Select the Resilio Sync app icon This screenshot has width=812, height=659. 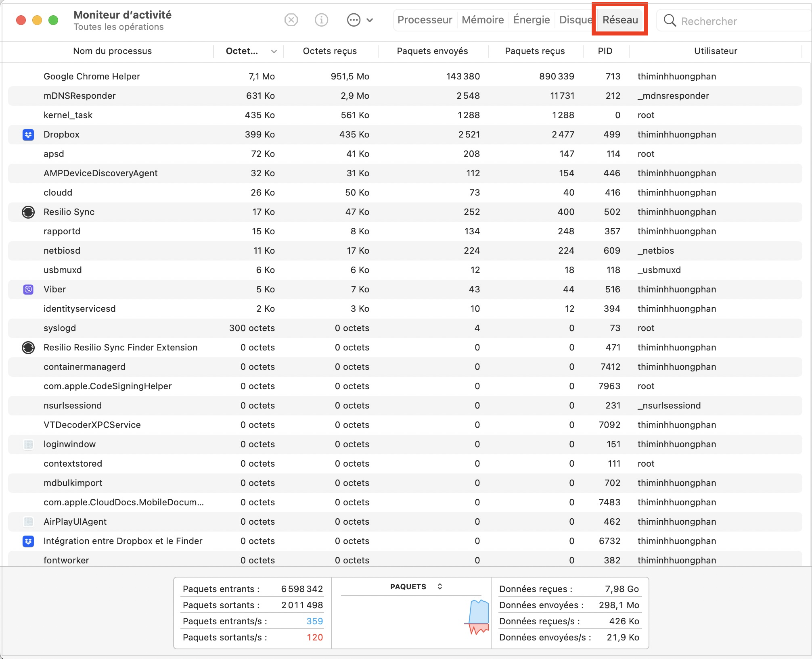pos(28,212)
